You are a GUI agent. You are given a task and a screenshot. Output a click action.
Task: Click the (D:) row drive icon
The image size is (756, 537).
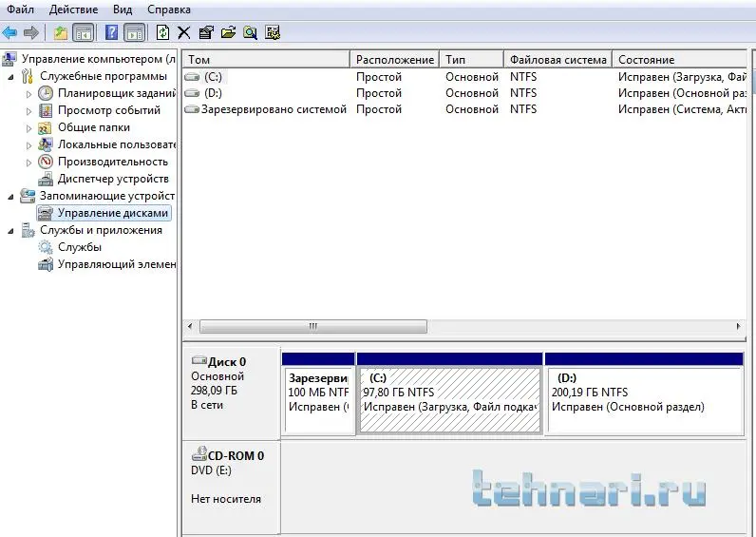pyautogui.click(x=192, y=93)
